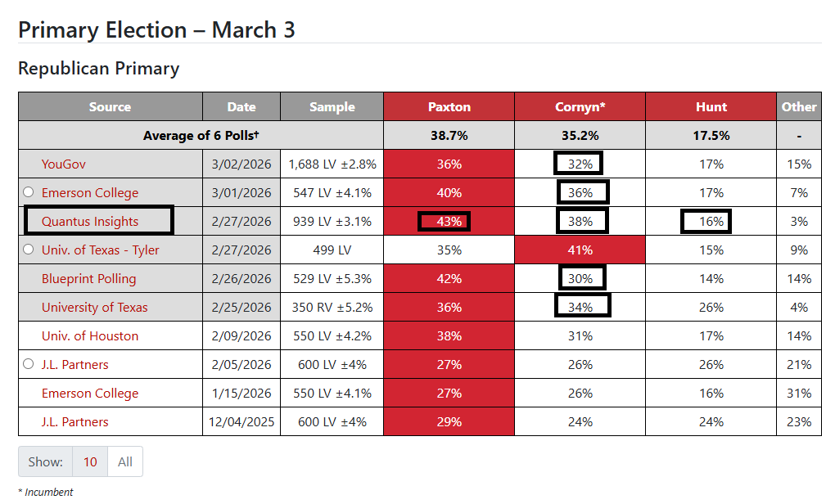Viewport: 826px width, 504px height.
Task: Select the Emerson College 3/01/2026 radio button
Action: (29, 192)
